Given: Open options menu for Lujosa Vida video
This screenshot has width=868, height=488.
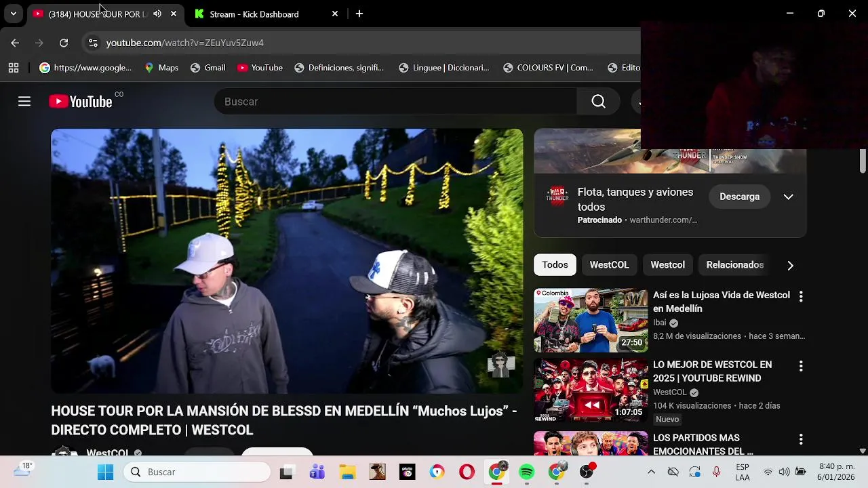Looking at the screenshot, I should [x=801, y=297].
